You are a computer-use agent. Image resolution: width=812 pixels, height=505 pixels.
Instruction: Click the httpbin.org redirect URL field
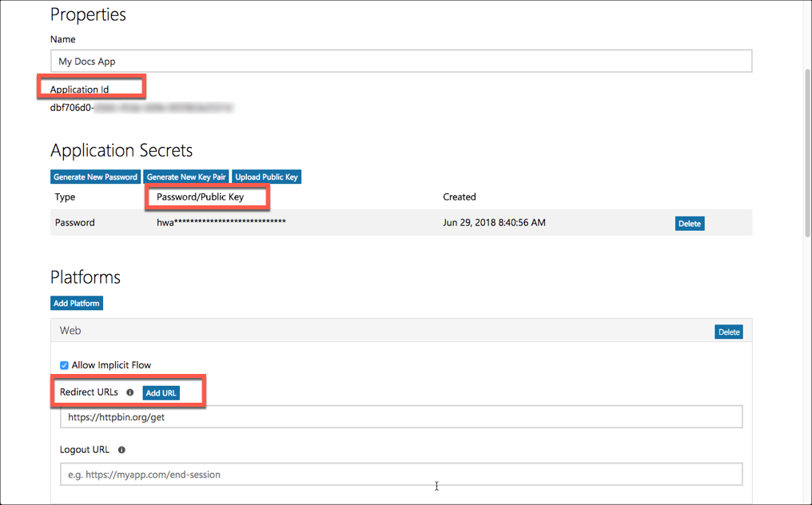pos(320,416)
